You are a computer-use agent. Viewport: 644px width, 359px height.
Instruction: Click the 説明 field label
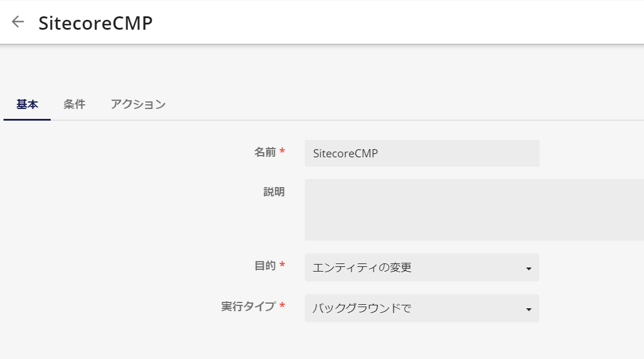pyautogui.click(x=274, y=192)
